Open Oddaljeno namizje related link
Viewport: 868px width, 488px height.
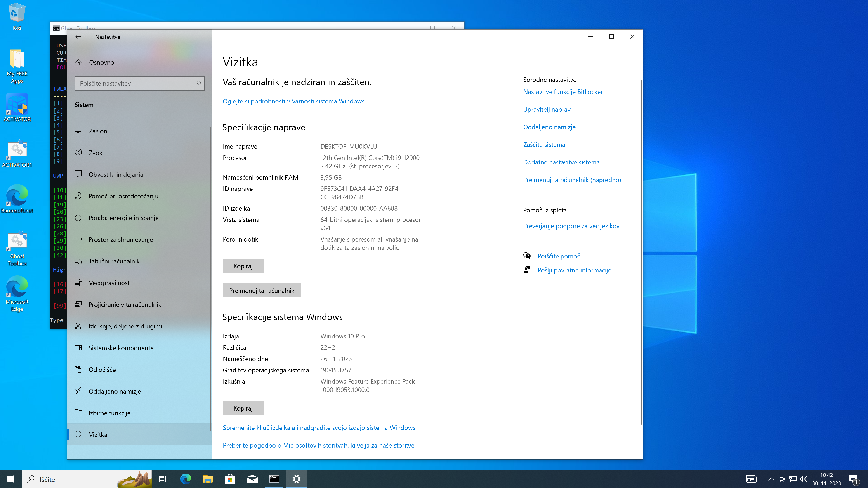(x=549, y=127)
